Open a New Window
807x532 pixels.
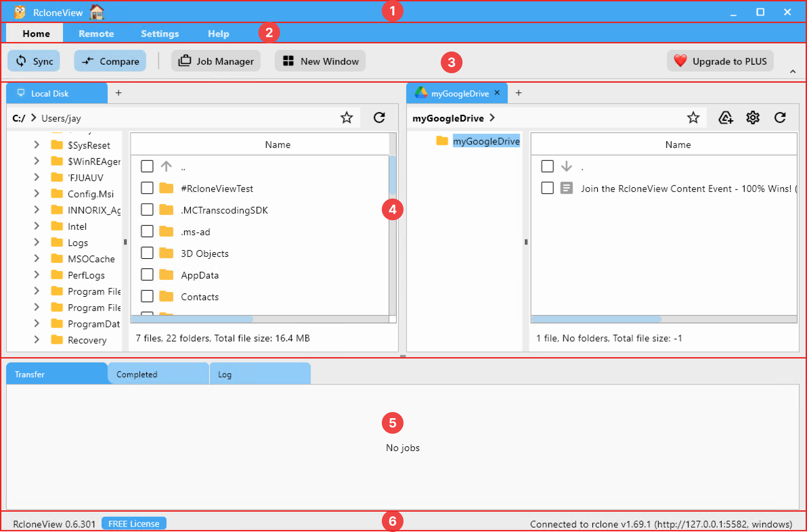click(319, 61)
